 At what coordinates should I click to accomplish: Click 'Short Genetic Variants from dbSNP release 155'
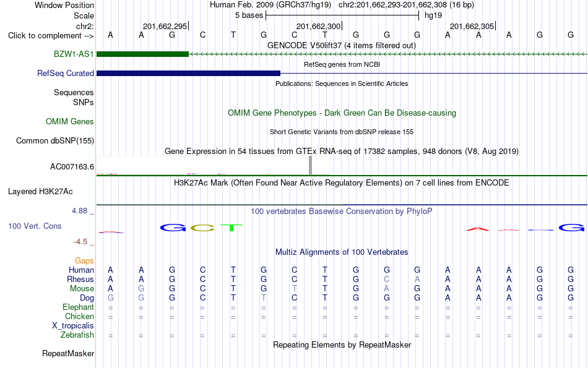341,132
